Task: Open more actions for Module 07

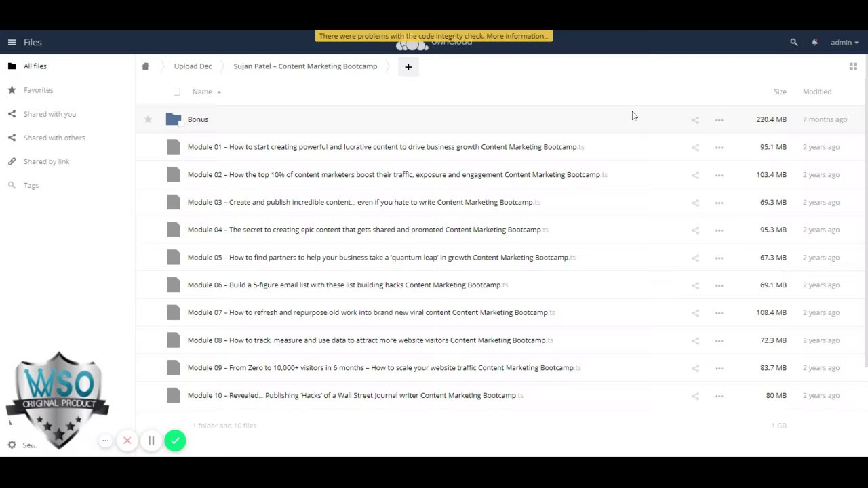Action: tap(719, 313)
